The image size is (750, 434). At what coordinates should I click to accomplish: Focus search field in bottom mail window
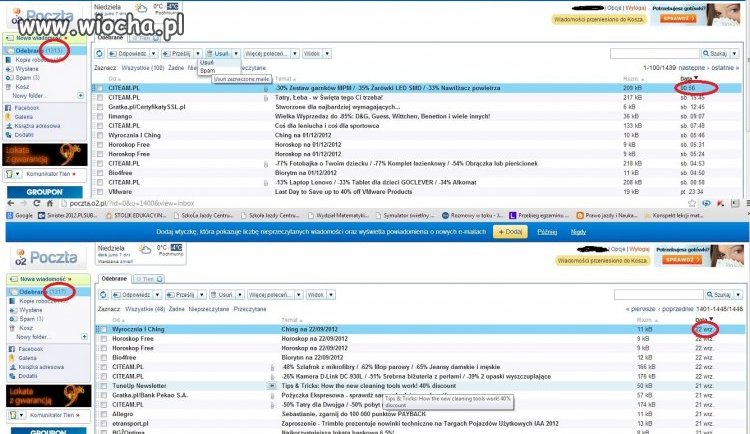coord(659,295)
